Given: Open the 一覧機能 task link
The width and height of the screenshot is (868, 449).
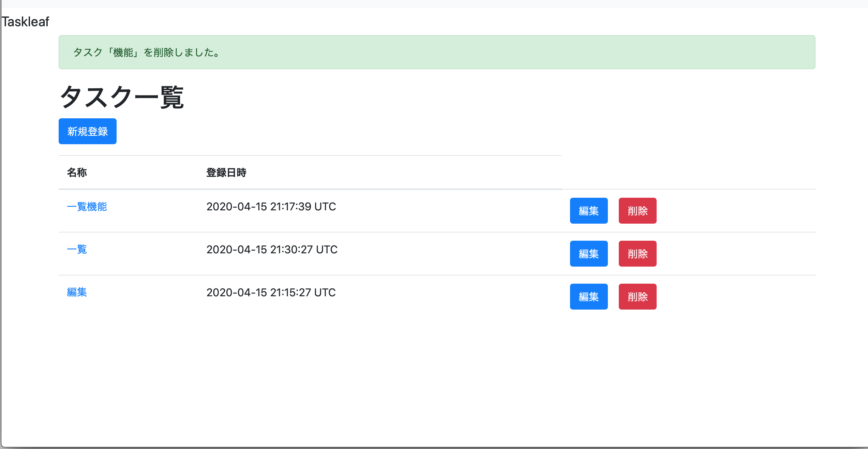Looking at the screenshot, I should (87, 207).
